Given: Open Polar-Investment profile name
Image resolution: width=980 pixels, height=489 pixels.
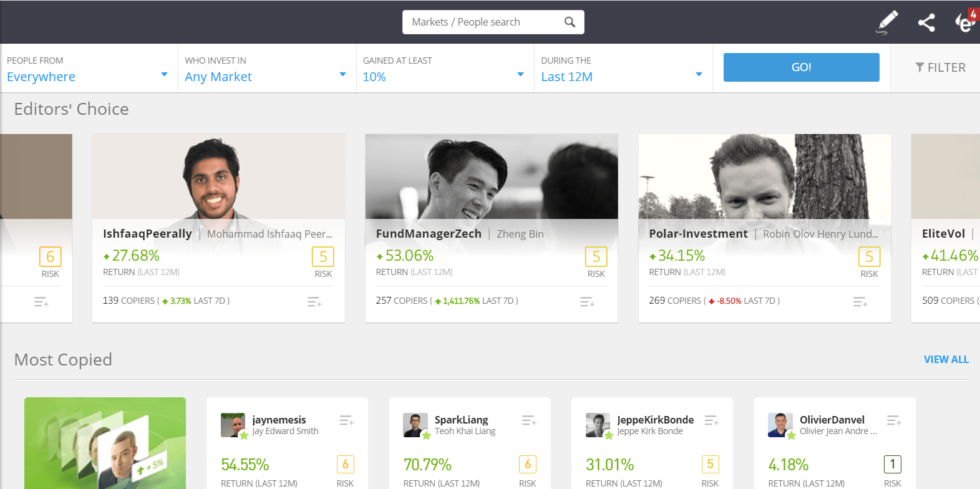Looking at the screenshot, I should [x=698, y=233].
